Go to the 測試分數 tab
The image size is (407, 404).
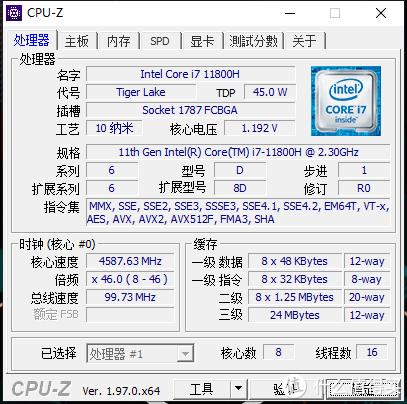(x=253, y=41)
